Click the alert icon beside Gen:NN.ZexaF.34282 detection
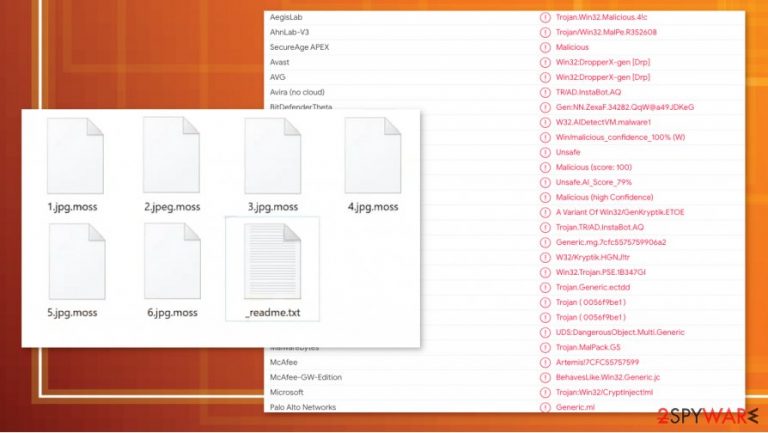This screenshot has height=433, width=768. click(545, 107)
